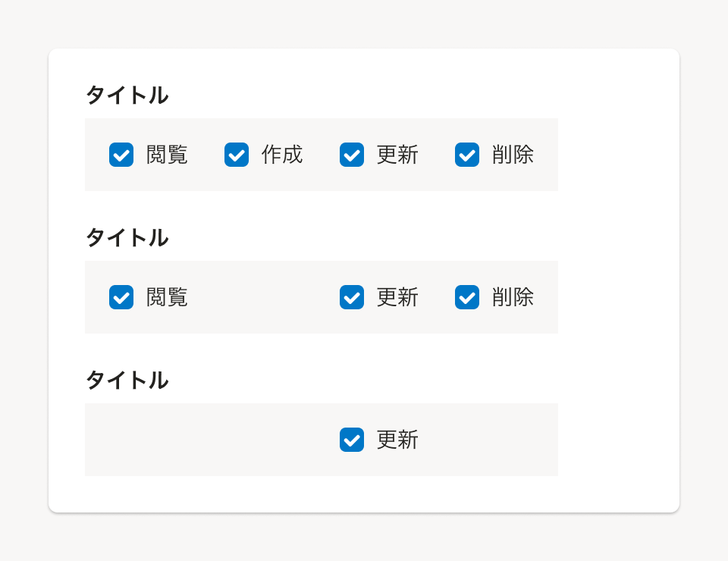Click the first タイトル section heading

click(x=127, y=96)
